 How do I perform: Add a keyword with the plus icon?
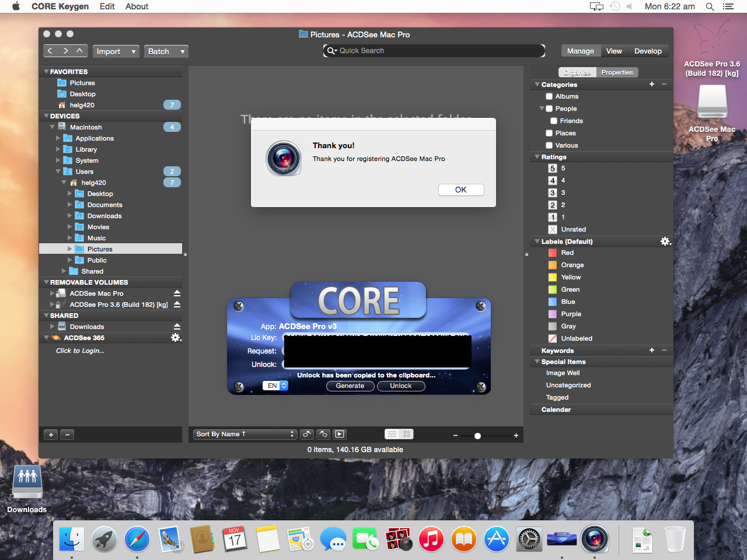click(652, 350)
